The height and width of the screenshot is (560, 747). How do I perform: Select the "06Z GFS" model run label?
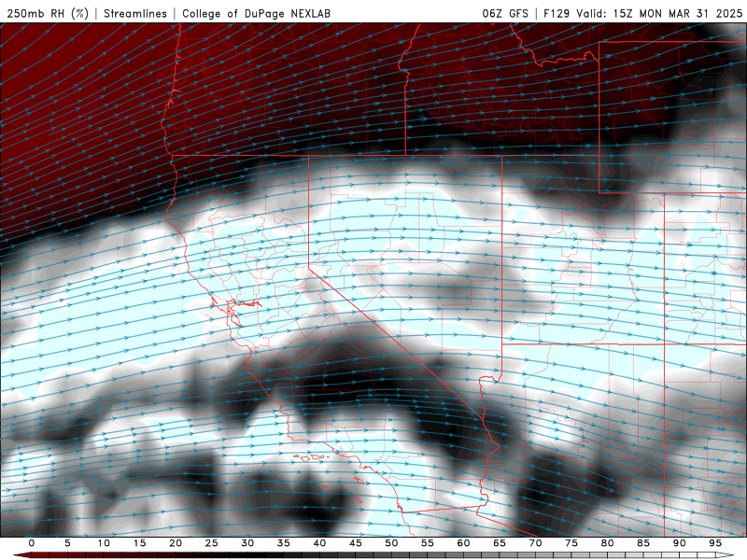pos(505,13)
